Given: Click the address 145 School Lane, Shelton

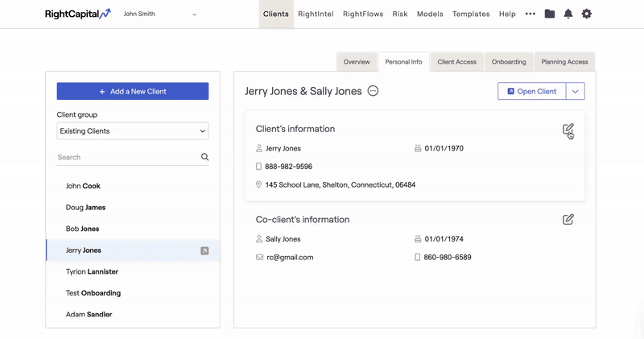Looking at the screenshot, I should 340,185.
